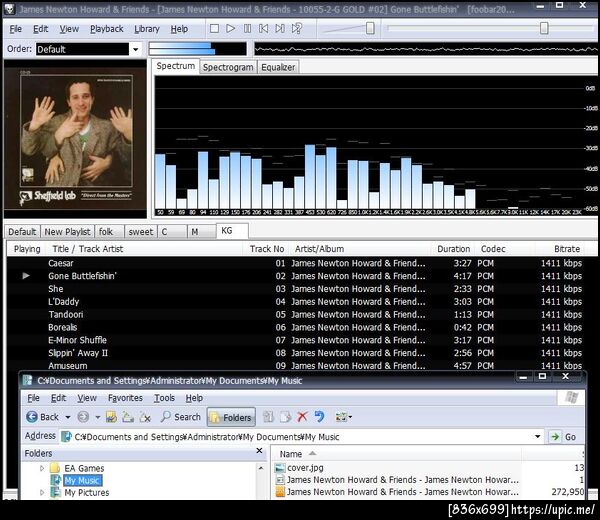The image size is (600, 520).
Task: Open the Library menu
Action: pyautogui.click(x=147, y=29)
